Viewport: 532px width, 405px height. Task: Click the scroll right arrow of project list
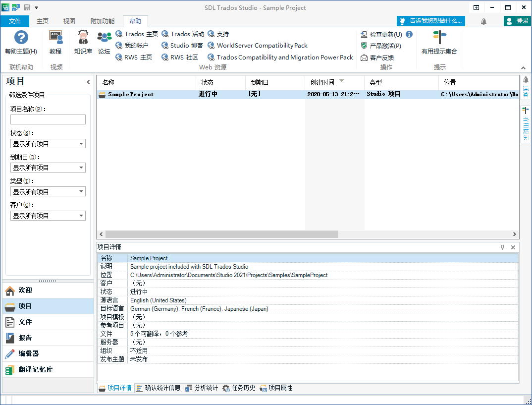tap(514, 234)
